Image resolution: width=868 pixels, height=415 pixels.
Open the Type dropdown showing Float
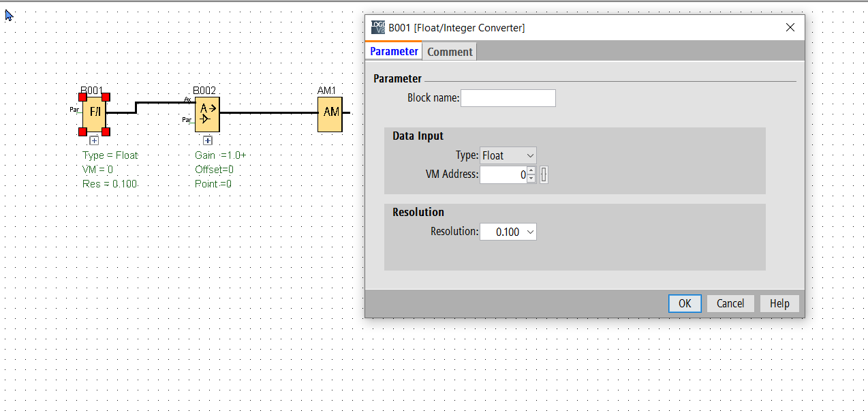point(508,155)
